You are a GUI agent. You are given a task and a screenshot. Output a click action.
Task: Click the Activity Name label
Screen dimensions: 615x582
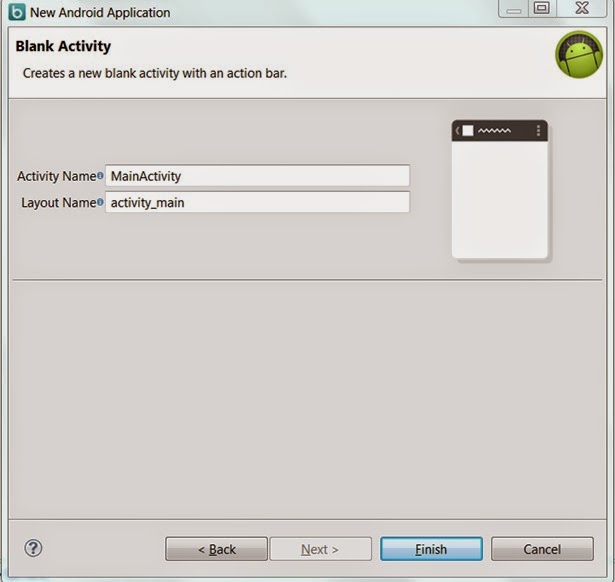tap(56, 176)
